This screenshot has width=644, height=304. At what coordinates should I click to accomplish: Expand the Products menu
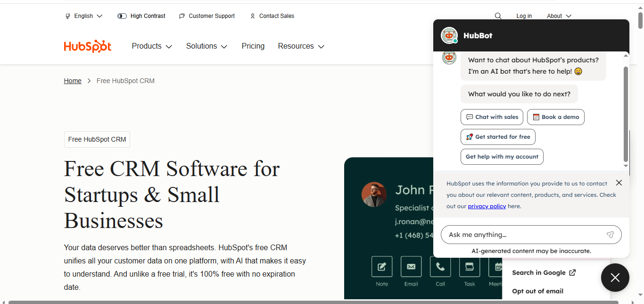(152, 46)
